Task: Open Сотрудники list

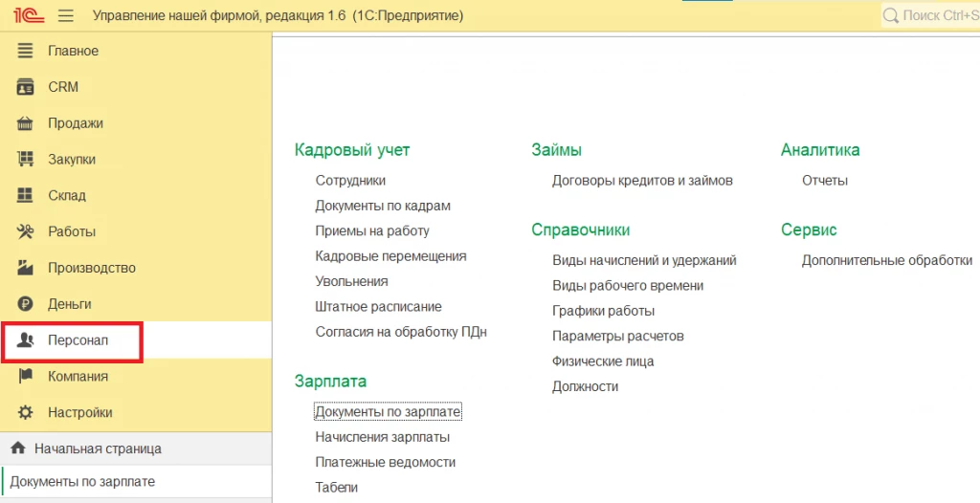Action: point(350,181)
